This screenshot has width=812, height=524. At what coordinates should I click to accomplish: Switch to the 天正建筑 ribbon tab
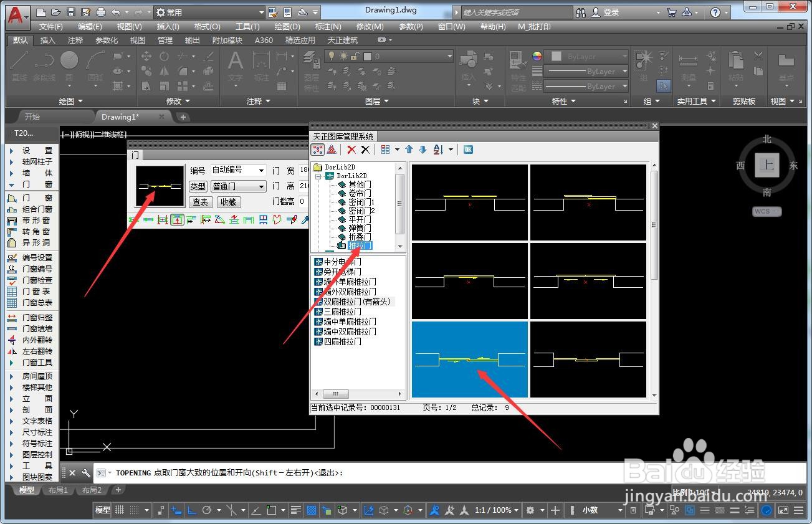click(343, 40)
